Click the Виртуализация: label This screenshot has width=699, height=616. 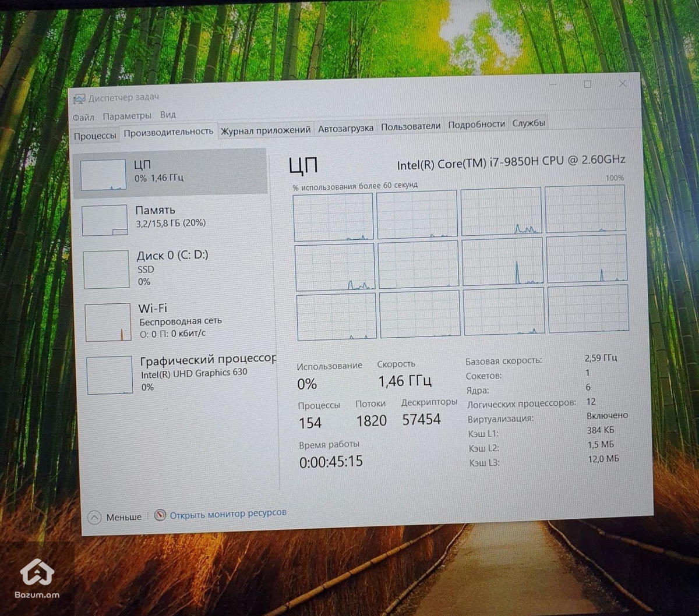click(x=500, y=419)
